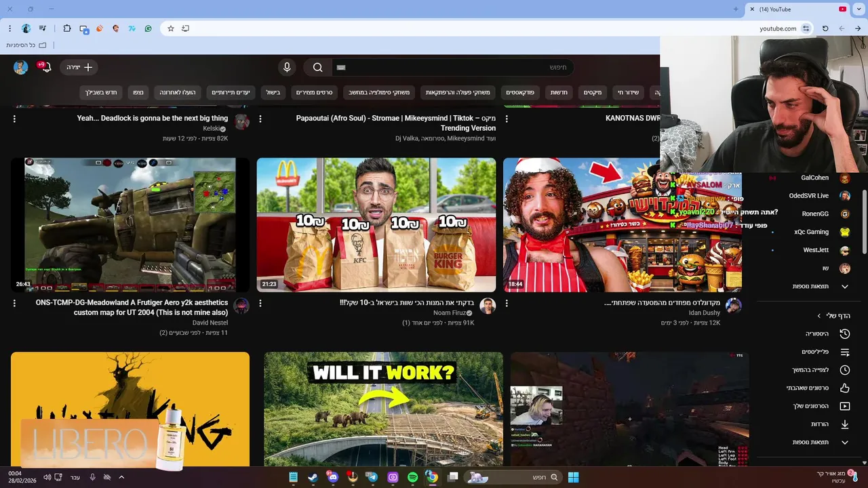Click the Grammarly extension icon

coord(148,28)
